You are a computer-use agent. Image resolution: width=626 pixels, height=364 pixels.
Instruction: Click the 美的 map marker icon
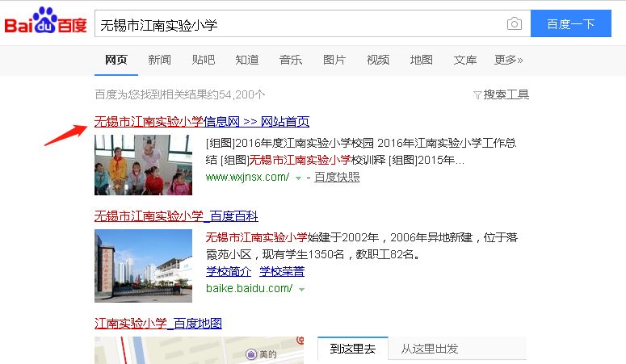[x=251, y=354]
